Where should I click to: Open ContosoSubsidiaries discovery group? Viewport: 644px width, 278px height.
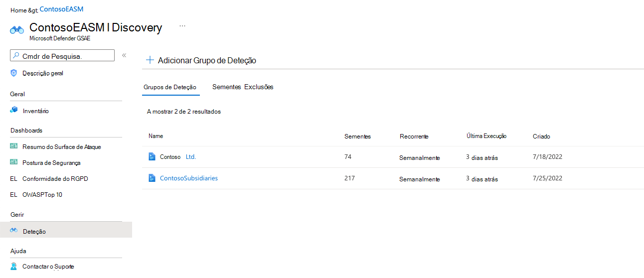pyautogui.click(x=189, y=178)
